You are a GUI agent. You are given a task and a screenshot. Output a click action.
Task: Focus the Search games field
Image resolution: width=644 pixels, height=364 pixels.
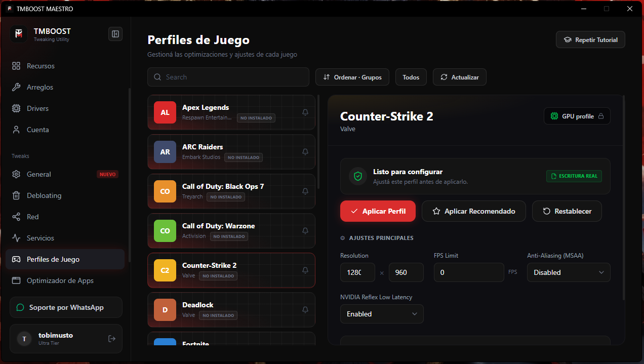tap(228, 77)
